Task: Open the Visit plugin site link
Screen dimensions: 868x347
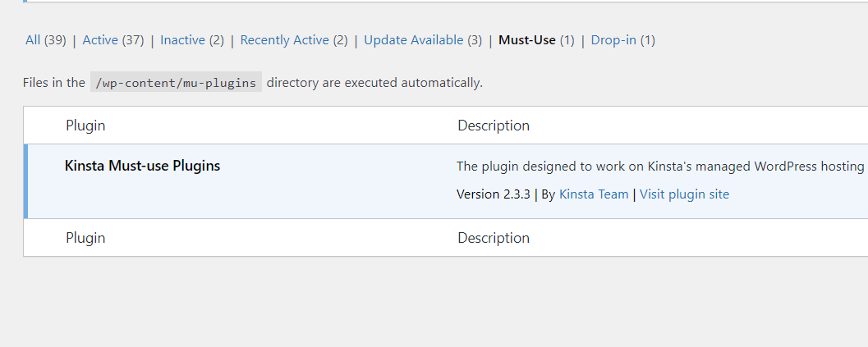Action: tap(684, 194)
